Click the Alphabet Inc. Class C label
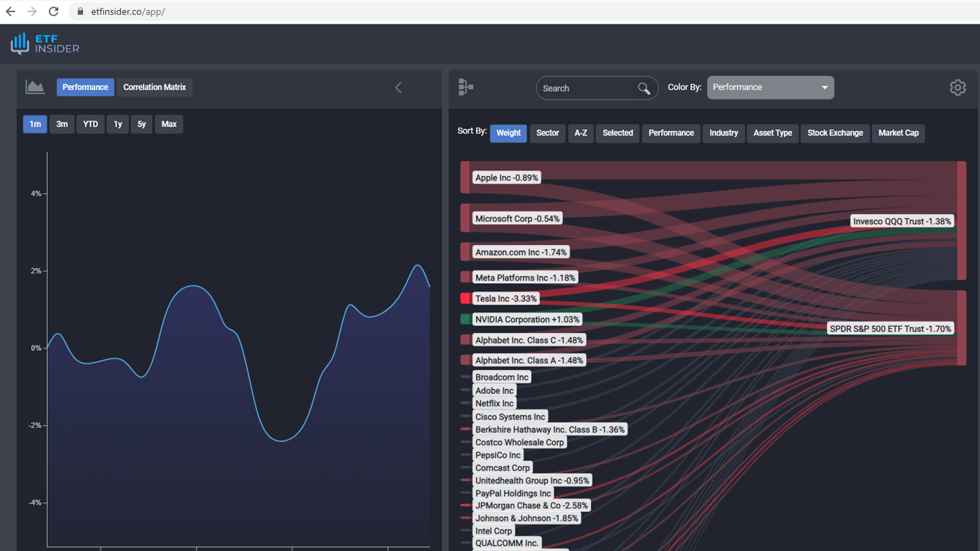Screen dimensions: 980x551 529,340
